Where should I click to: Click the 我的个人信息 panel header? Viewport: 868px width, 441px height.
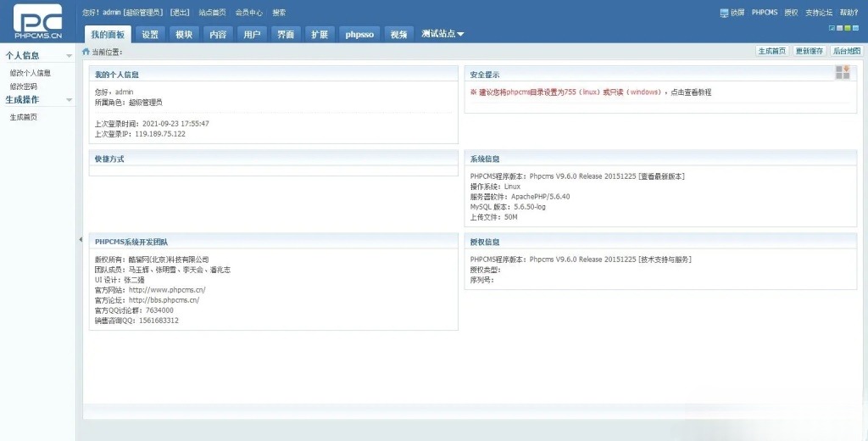274,75
